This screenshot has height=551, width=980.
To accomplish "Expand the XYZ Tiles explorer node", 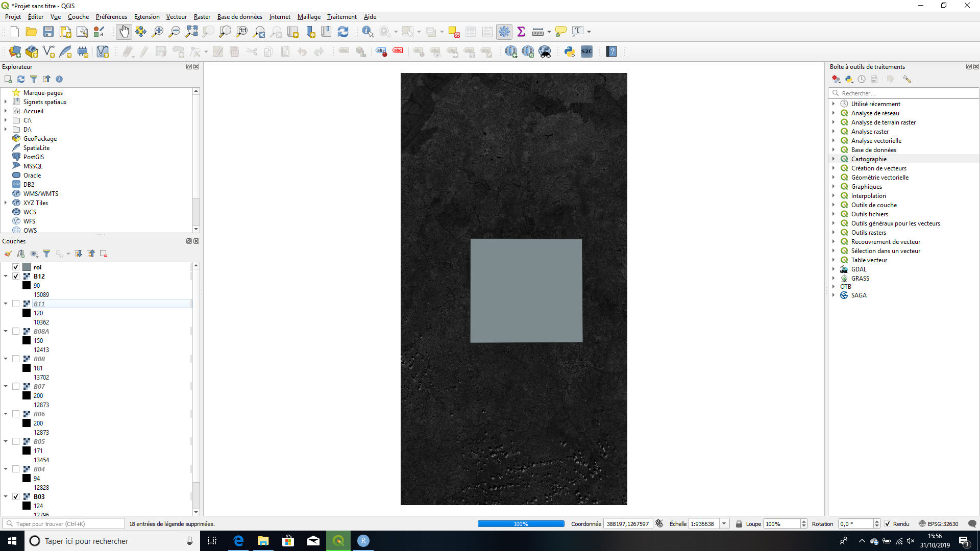I will [x=6, y=203].
